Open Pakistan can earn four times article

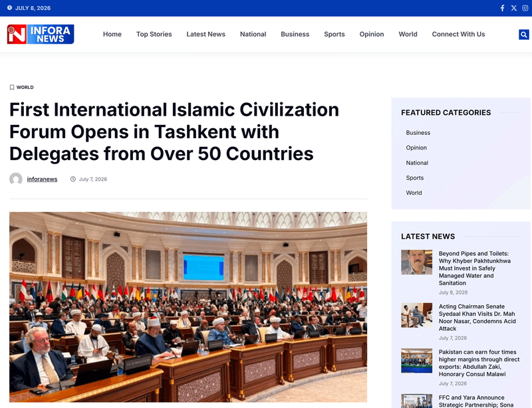click(x=479, y=363)
